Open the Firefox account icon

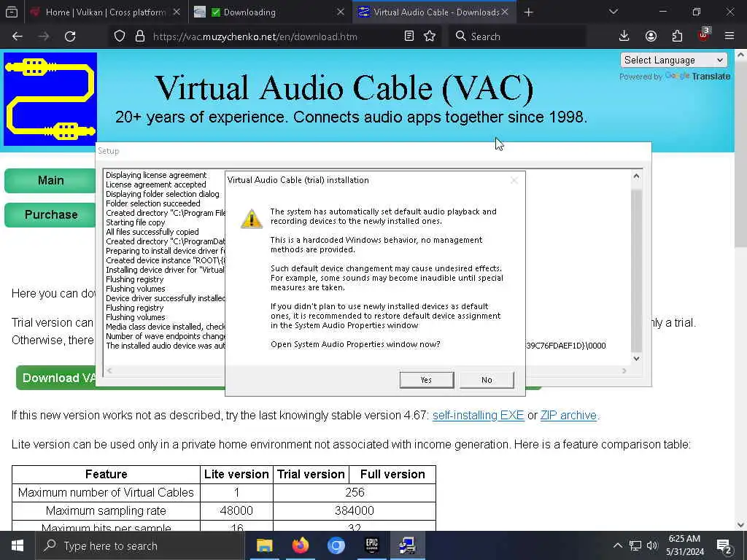[x=651, y=36]
